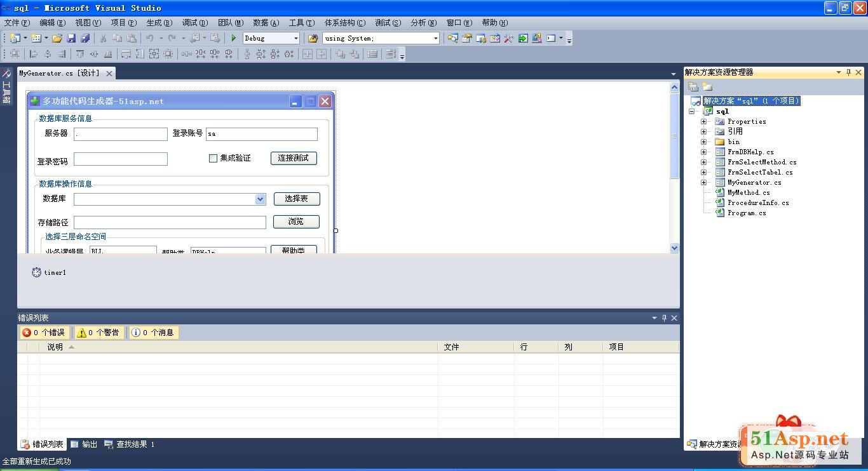Viewport: 868px width, 471px height.
Task: Open the 文件 menu
Action: tap(17, 23)
